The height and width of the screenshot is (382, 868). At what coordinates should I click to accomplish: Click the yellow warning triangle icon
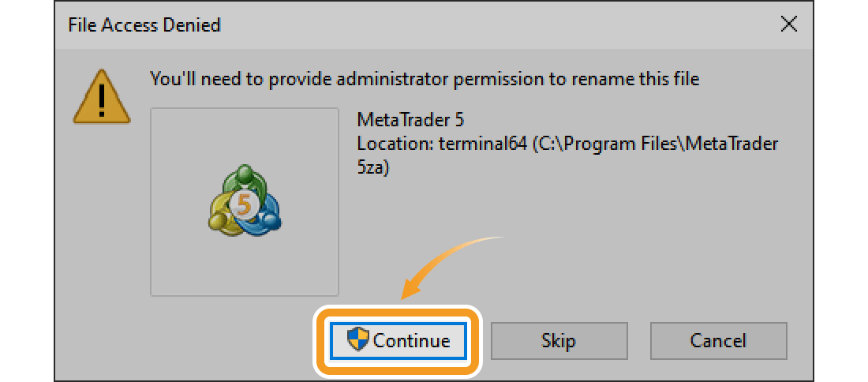[x=102, y=96]
